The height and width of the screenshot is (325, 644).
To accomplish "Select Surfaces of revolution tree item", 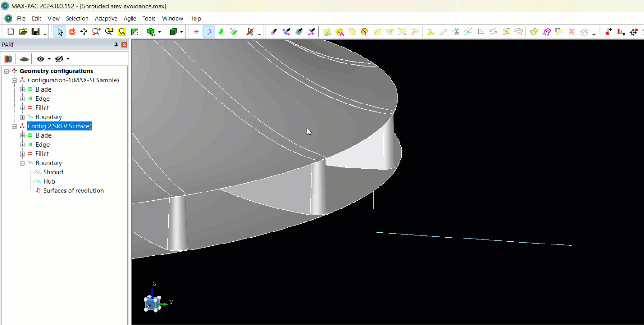I will pos(73,191).
